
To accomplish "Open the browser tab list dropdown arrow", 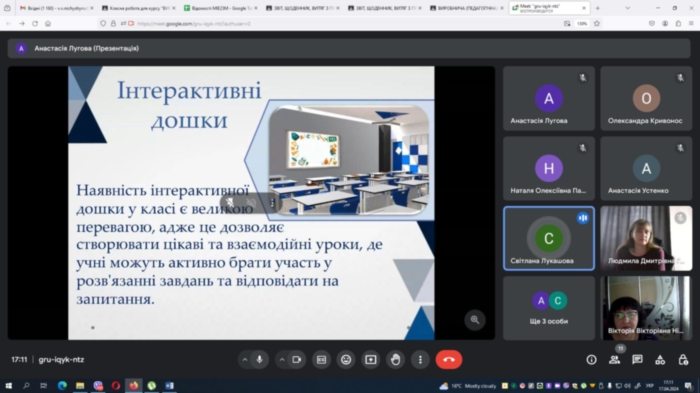I will coord(627,8).
